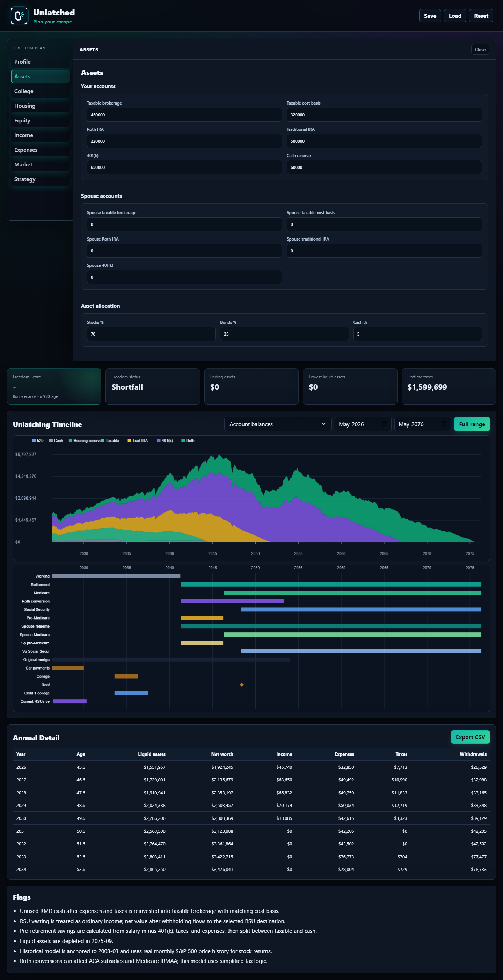The height and width of the screenshot is (980, 503).
Task: Open calendar picker for May 2076 date
Action: (x=444, y=424)
